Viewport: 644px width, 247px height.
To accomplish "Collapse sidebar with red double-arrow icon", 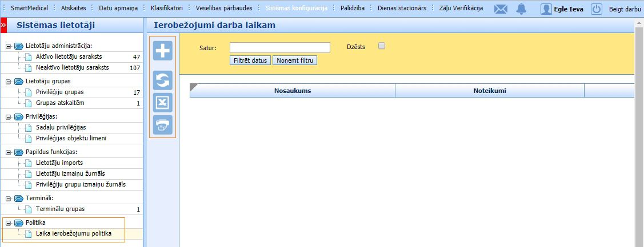I will coord(3,26).
